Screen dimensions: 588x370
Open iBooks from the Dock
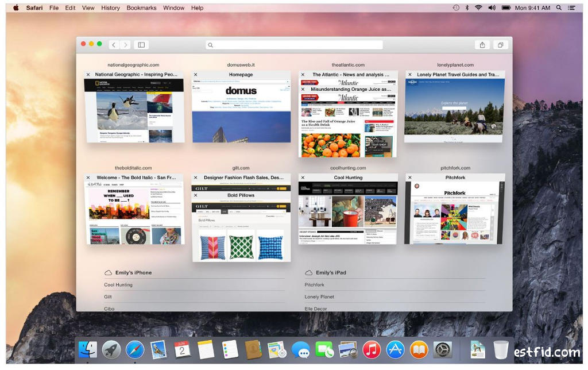419,350
